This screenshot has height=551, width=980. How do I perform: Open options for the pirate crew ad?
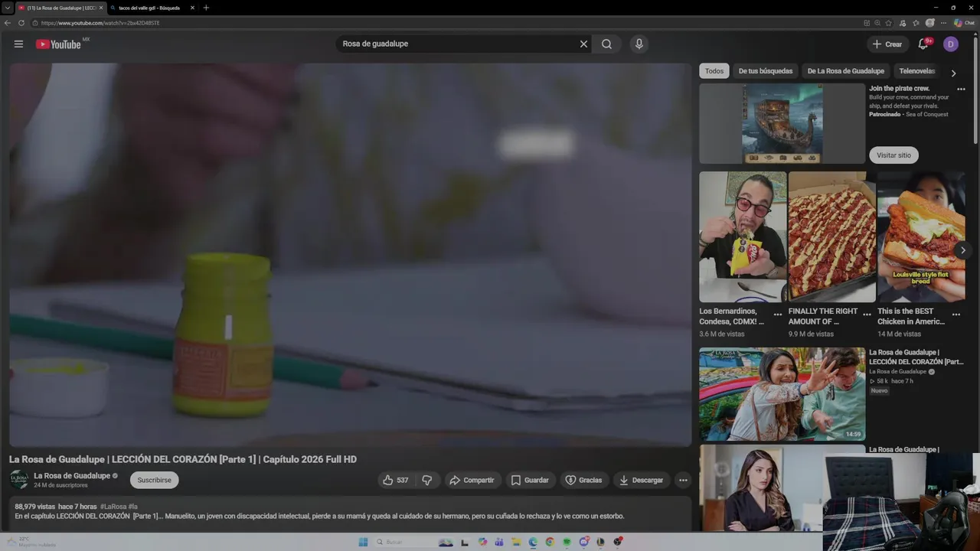pyautogui.click(x=961, y=89)
